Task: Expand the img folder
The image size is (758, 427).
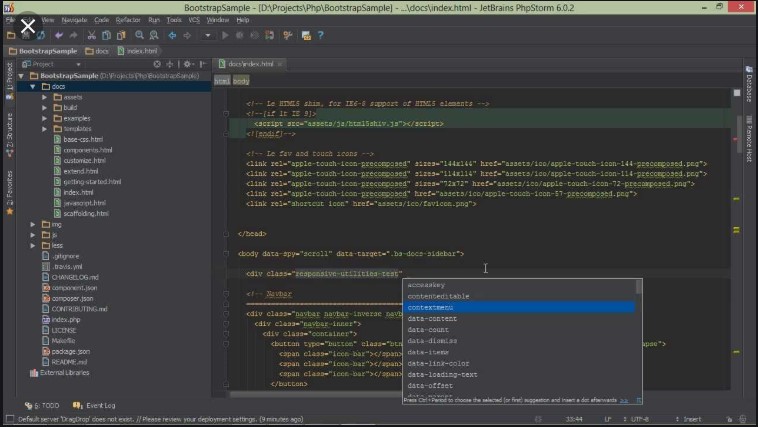Action: point(33,224)
